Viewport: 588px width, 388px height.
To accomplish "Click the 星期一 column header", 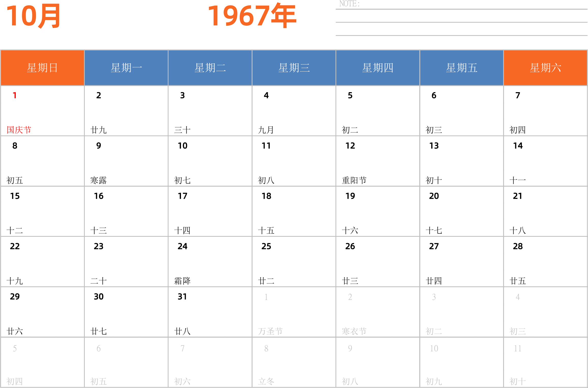I will click(x=126, y=68).
